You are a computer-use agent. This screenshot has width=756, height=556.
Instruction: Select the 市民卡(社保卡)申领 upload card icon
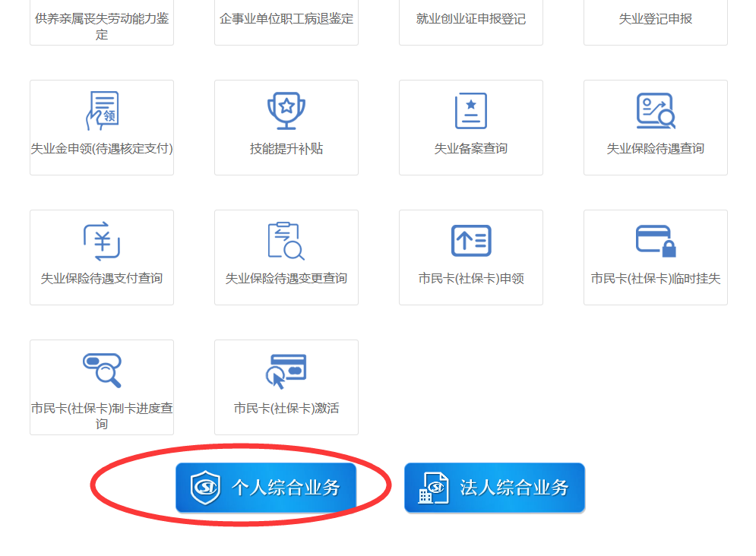coord(471,241)
